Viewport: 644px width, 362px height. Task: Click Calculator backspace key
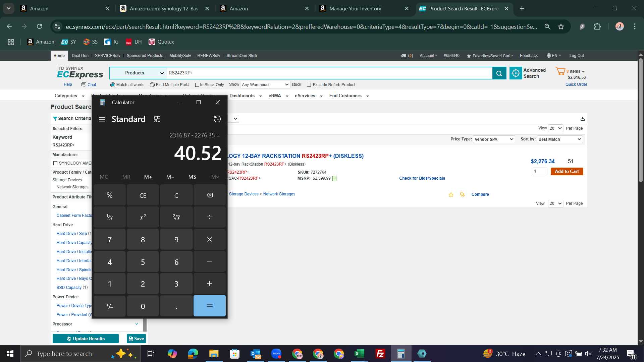[210, 195]
